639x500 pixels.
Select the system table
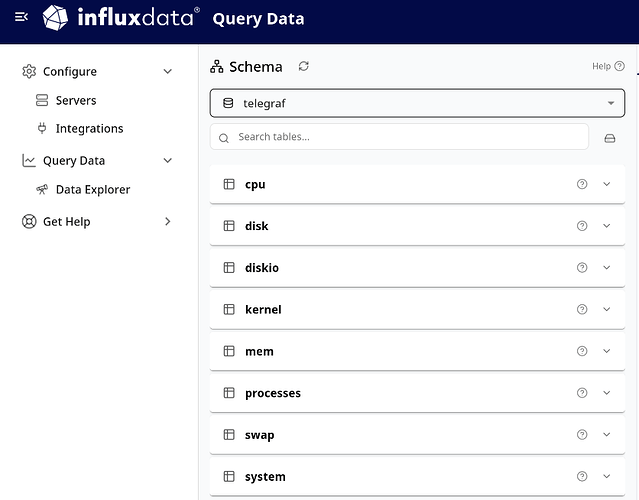265,477
